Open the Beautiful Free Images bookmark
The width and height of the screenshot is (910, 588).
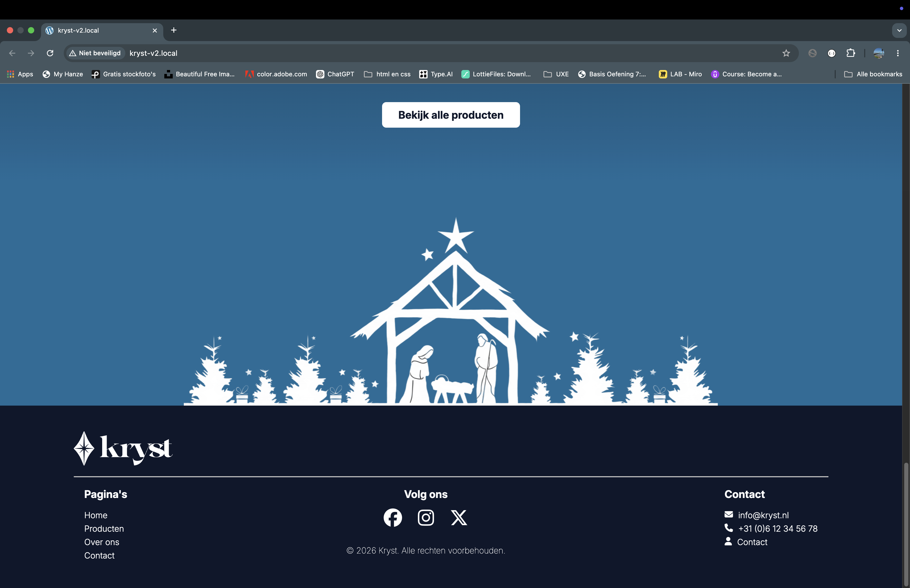click(x=200, y=74)
